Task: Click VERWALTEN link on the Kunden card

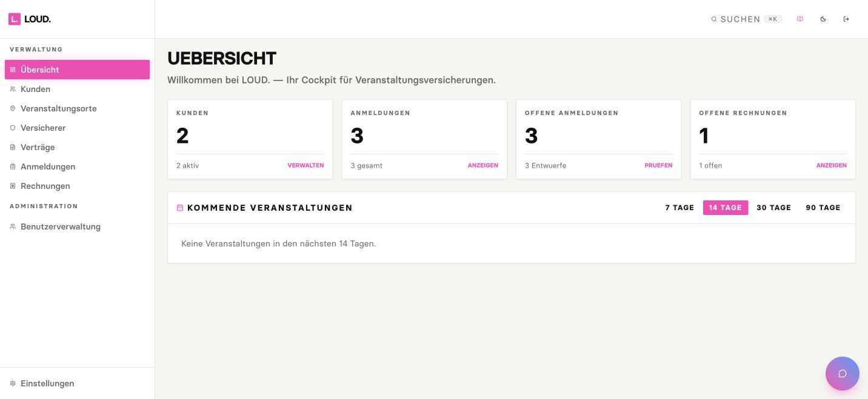Action: click(x=305, y=165)
